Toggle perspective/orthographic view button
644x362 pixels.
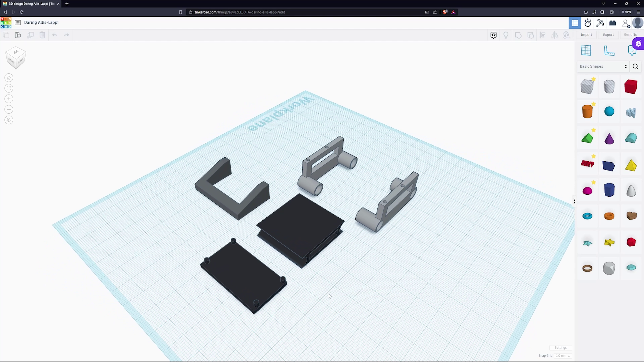click(x=9, y=120)
